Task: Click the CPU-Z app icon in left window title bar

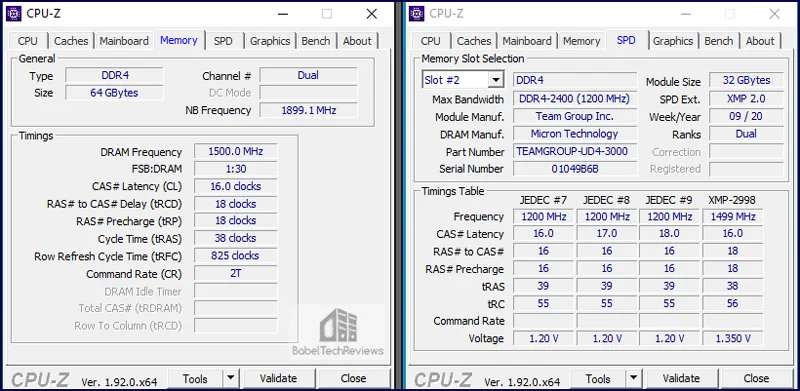Action: coord(14,14)
